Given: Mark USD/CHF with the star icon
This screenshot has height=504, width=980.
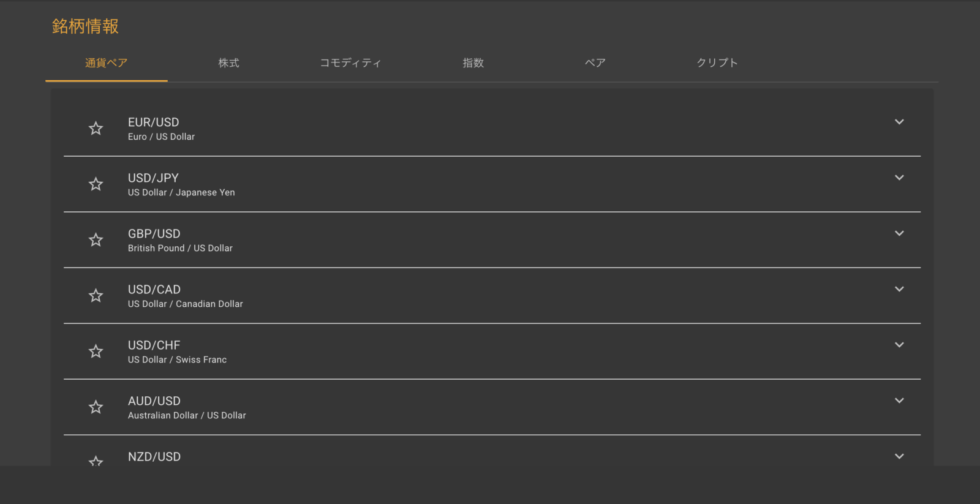Looking at the screenshot, I should [96, 352].
